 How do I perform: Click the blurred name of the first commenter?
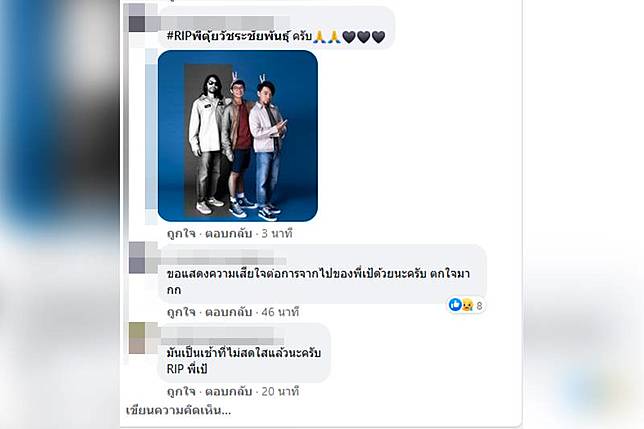point(225,22)
